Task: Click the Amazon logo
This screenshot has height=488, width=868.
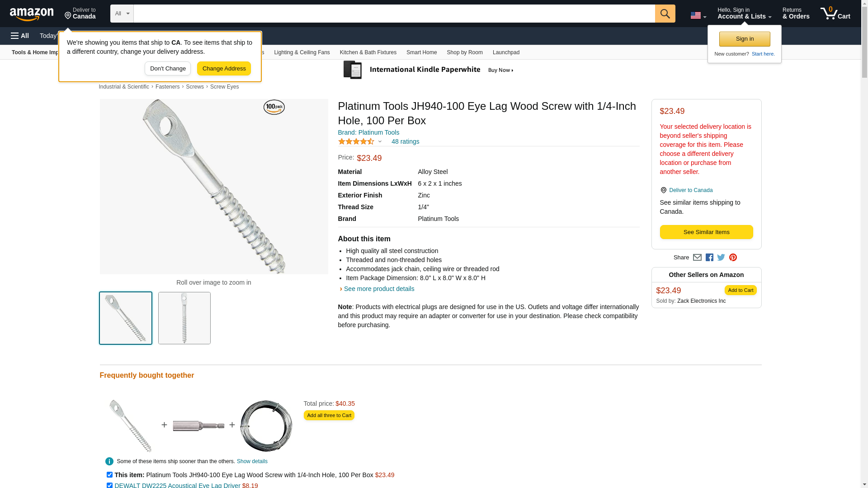Action: 32,14
